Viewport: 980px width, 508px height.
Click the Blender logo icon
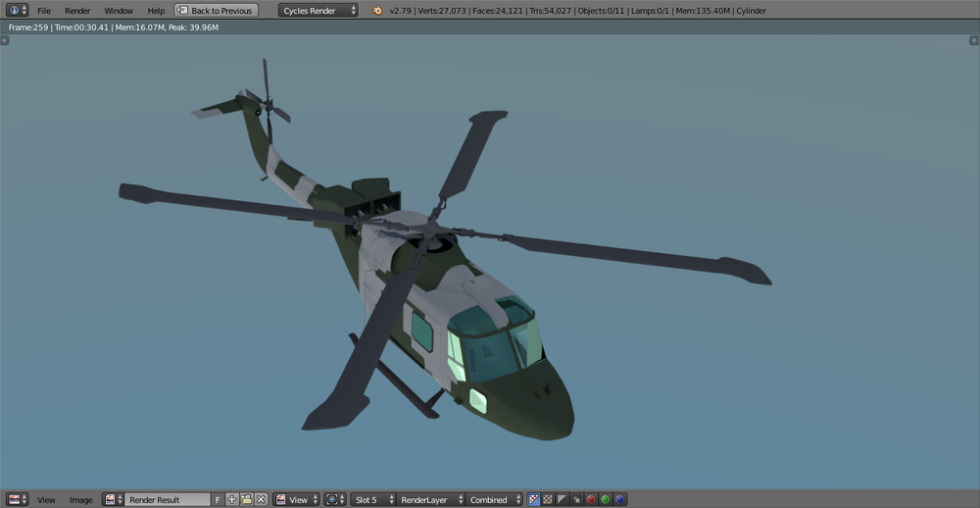tap(377, 11)
